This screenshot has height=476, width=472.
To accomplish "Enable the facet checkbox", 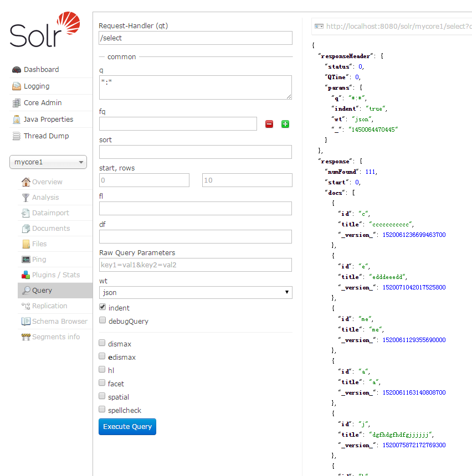I will point(102,383).
